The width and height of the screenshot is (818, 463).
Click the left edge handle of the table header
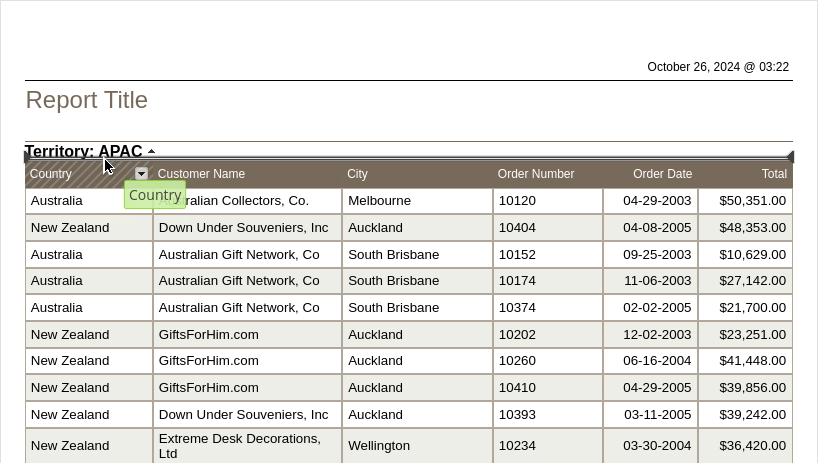pos(27,157)
